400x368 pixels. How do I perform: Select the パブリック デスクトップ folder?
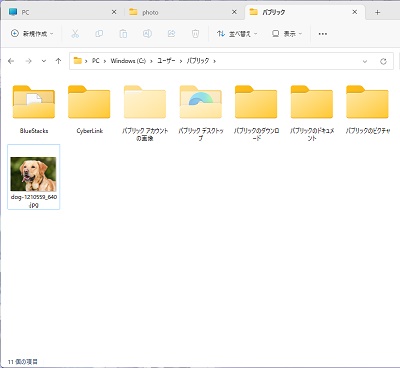tap(201, 102)
